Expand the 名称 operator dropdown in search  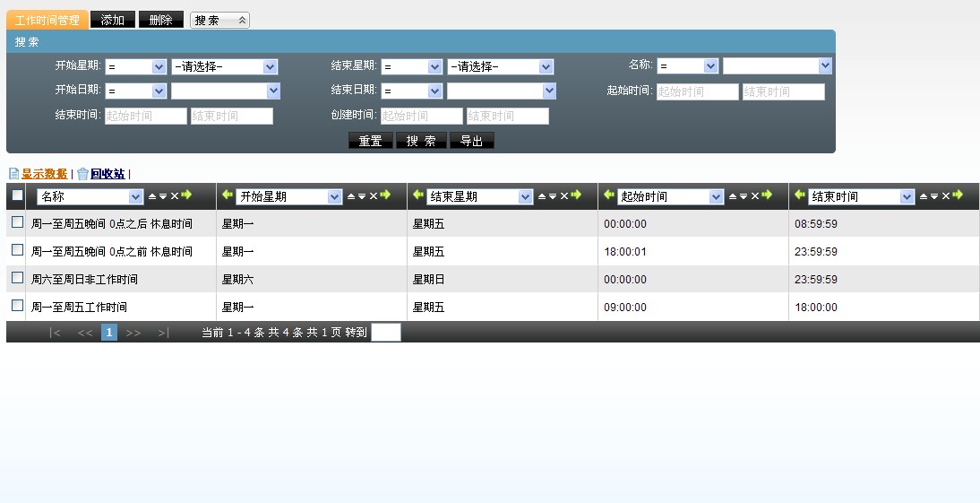click(x=687, y=65)
